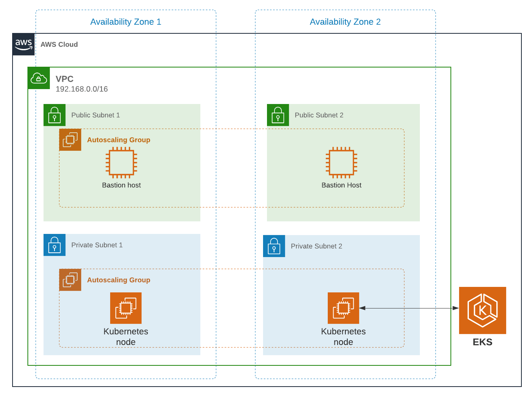Image resolution: width=532 pixels, height=396 pixels.
Task: Click the Availability Zone 1 label
Action: click(126, 22)
